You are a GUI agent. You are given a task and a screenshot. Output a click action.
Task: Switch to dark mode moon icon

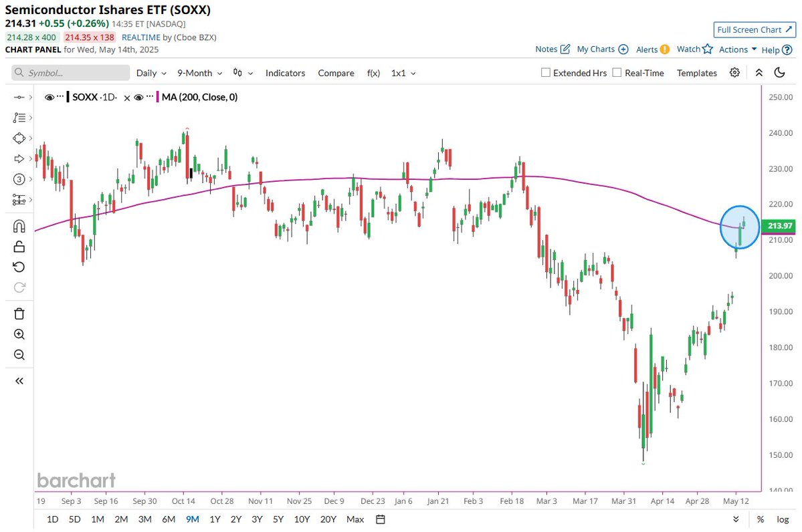pos(779,73)
